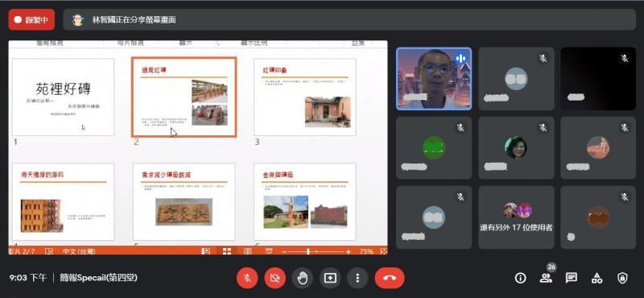Select the black video participant tile
The width and height of the screenshot is (644, 298).
(x=598, y=78)
